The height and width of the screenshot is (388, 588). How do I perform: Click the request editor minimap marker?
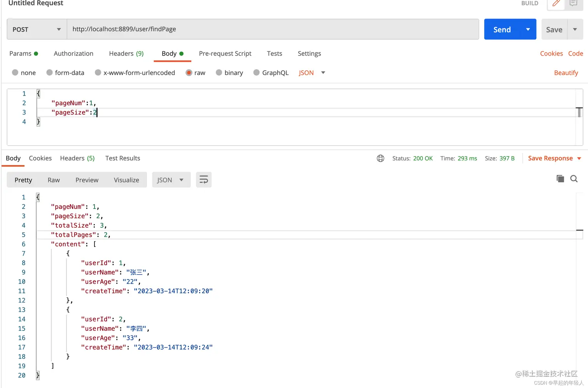pos(579,112)
